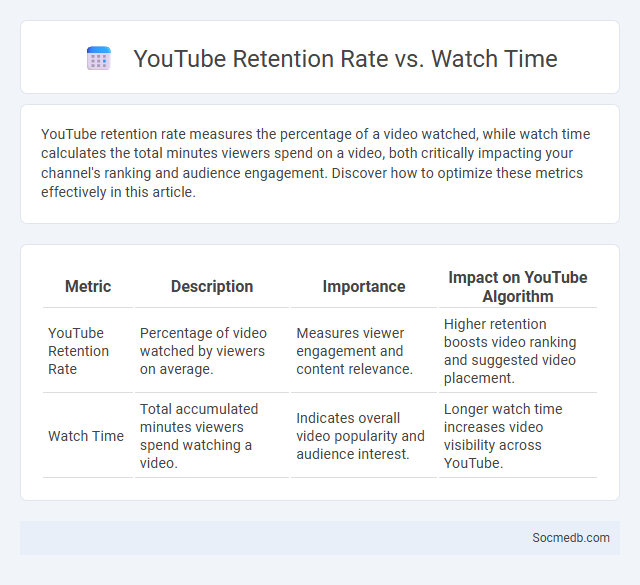Click the 'Impact on YouTube Algorithm' header

point(518,287)
